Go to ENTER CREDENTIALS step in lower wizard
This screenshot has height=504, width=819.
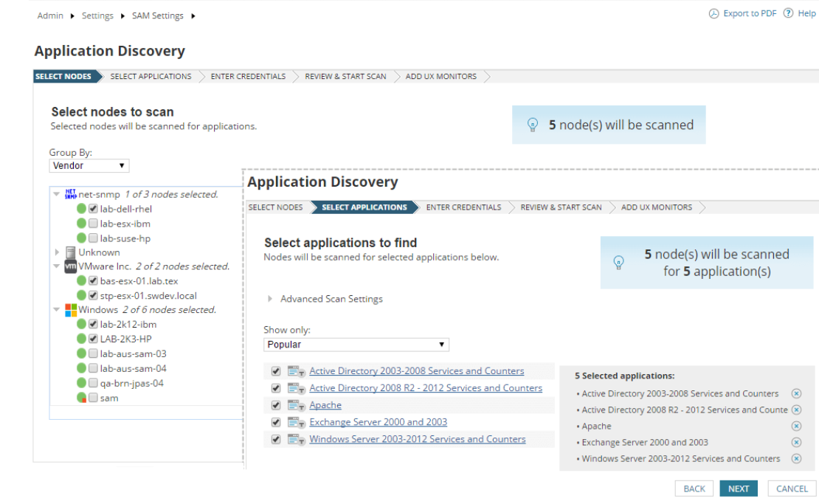pyautogui.click(x=463, y=207)
